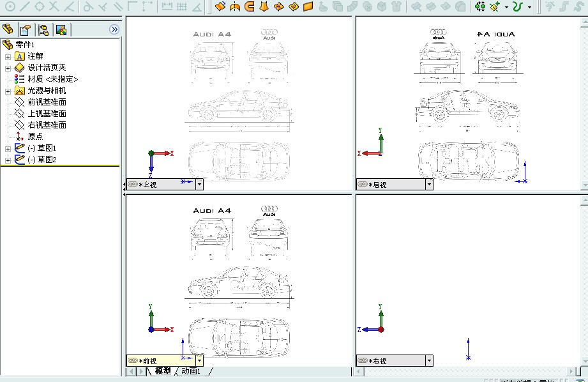Switch to the 模型 tab
This screenshot has width=588, height=382.
(163, 371)
